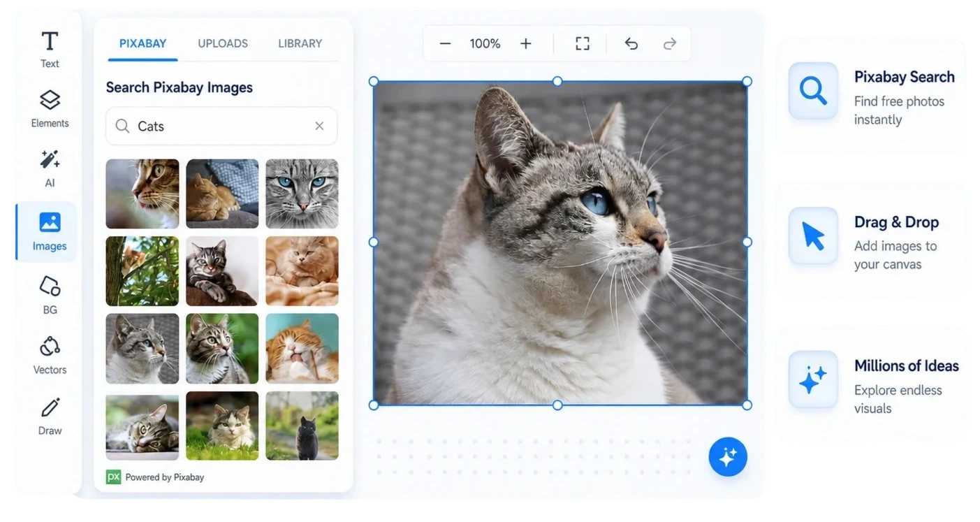Redo the canvas action

[x=670, y=43]
